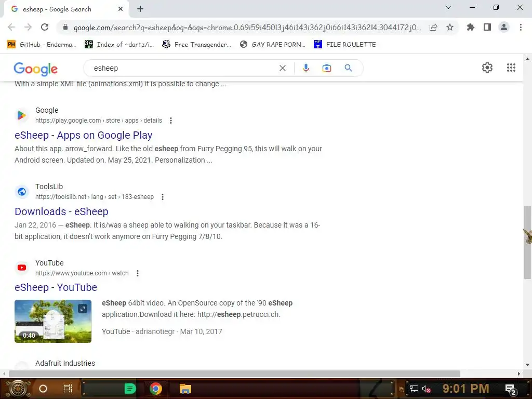
Task: Click the browser forward arrow
Action: tap(28, 27)
